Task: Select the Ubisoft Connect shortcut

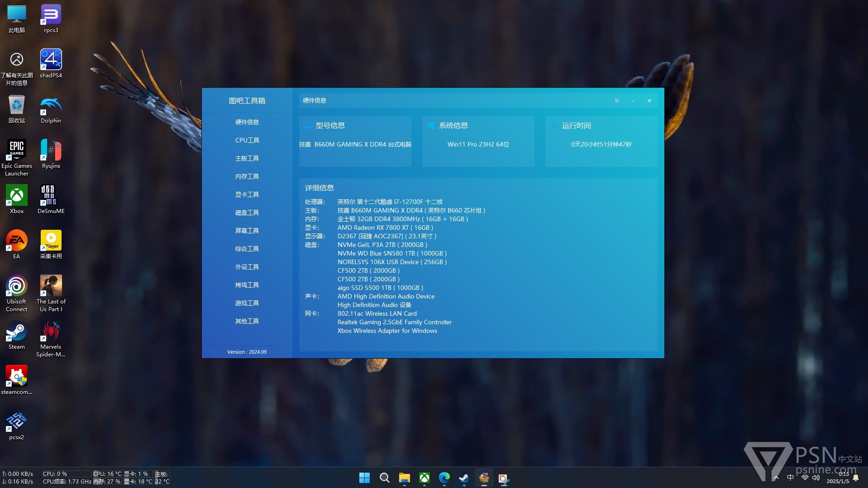Action: pos(17,294)
